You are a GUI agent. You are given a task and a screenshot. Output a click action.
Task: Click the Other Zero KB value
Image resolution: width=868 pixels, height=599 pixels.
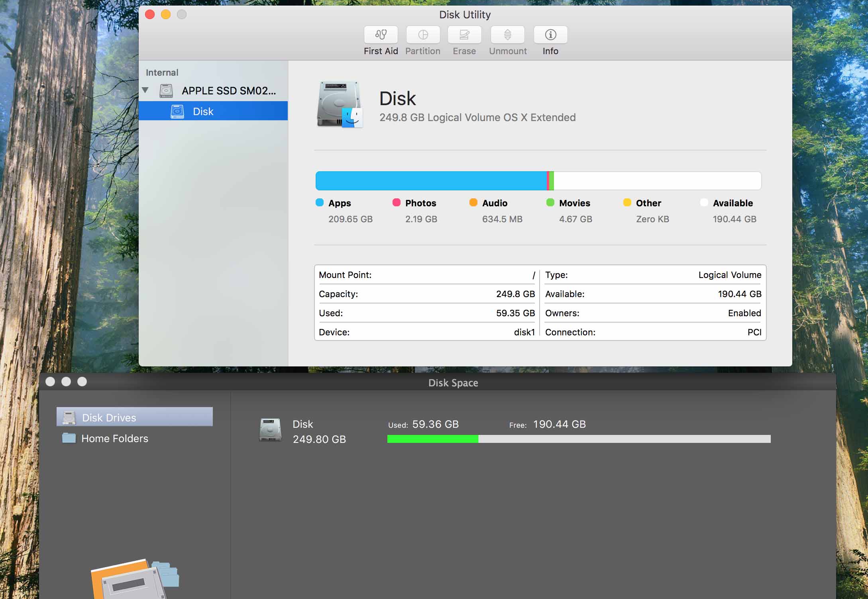(652, 219)
